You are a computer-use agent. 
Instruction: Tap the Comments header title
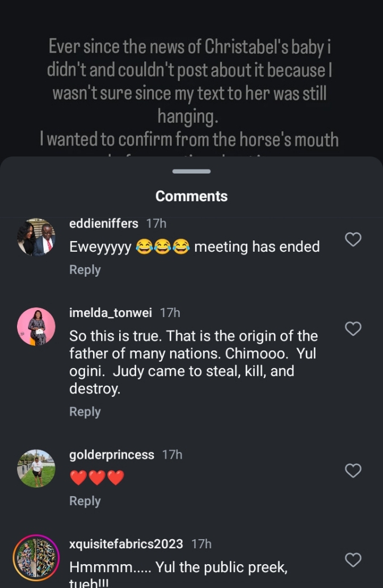(191, 196)
